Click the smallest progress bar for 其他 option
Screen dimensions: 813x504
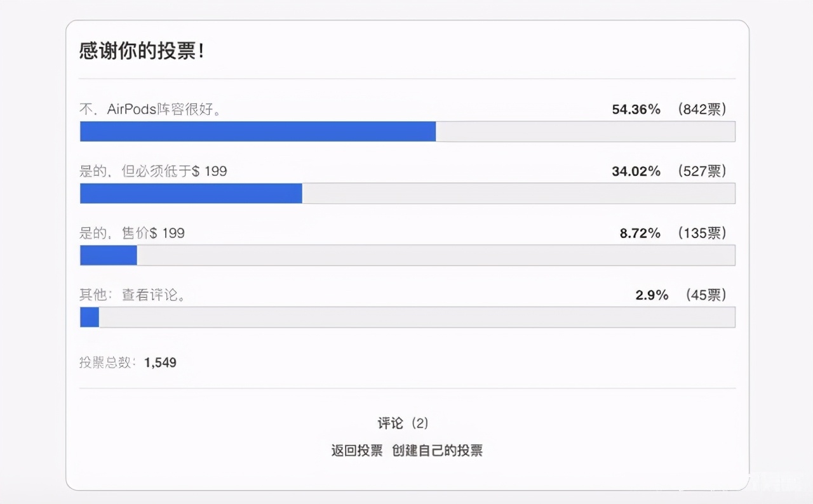pos(89,317)
